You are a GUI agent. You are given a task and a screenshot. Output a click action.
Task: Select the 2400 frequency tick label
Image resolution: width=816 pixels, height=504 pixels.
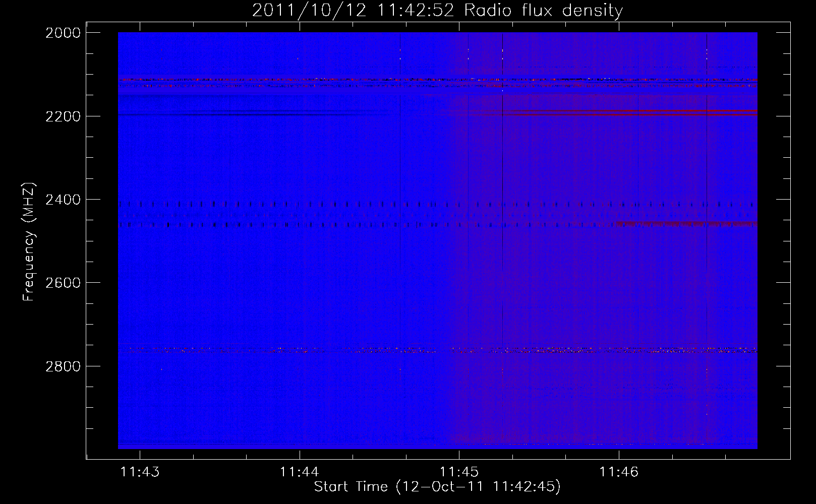coord(63,200)
